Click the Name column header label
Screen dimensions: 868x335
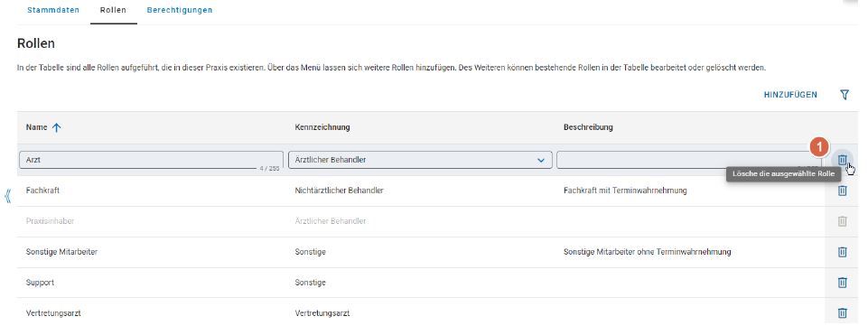pos(36,127)
